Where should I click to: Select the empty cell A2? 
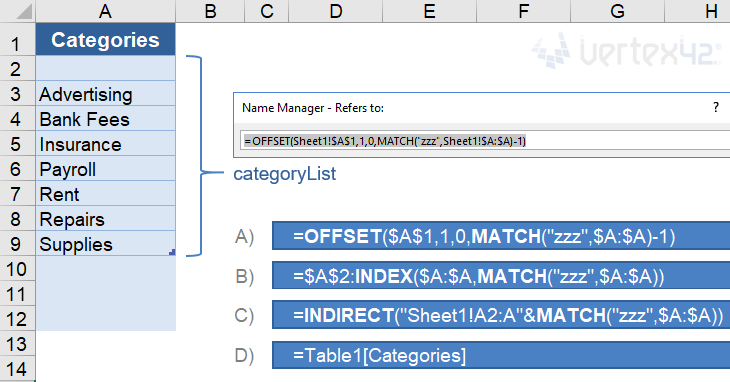[105, 68]
